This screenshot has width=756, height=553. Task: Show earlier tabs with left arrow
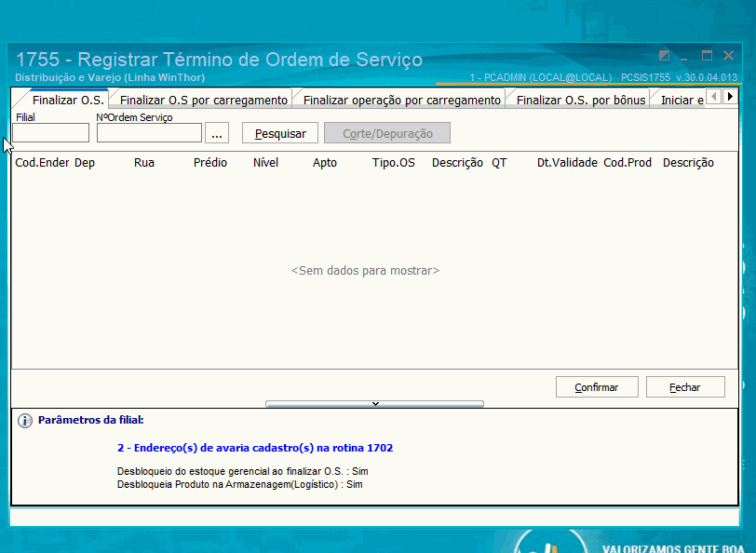click(x=713, y=97)
